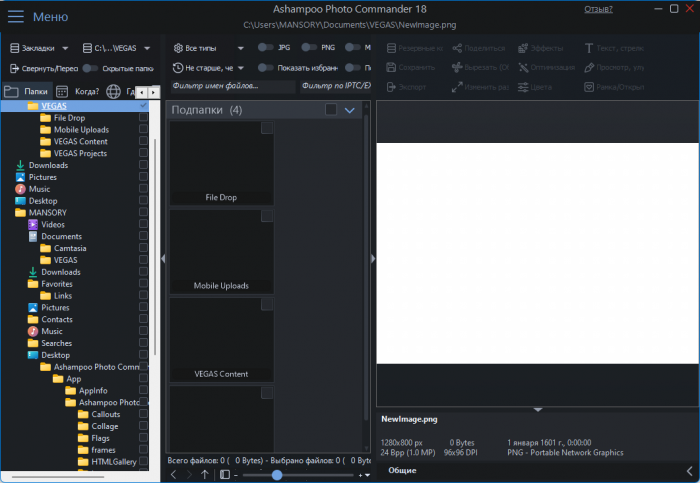700x483 pixels.
Task: Click the Не старше clock icon
Action: coord(178,68)
